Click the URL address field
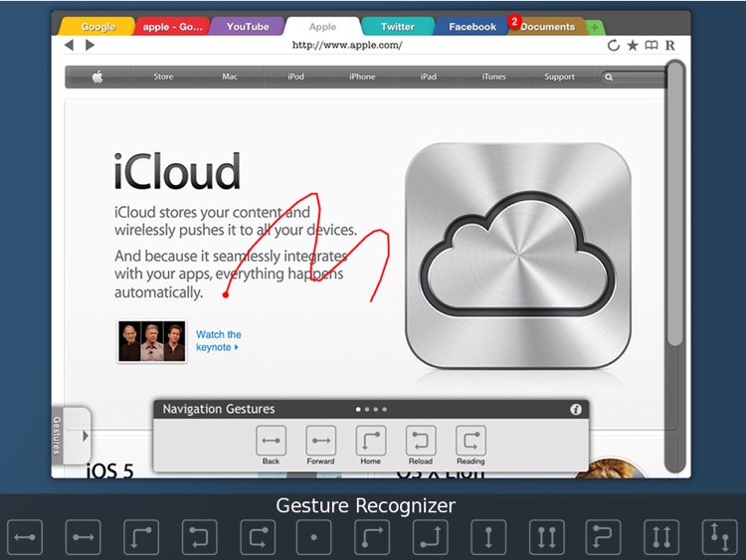The height and width of the screenshot is (560, 746). pos(347,46)
